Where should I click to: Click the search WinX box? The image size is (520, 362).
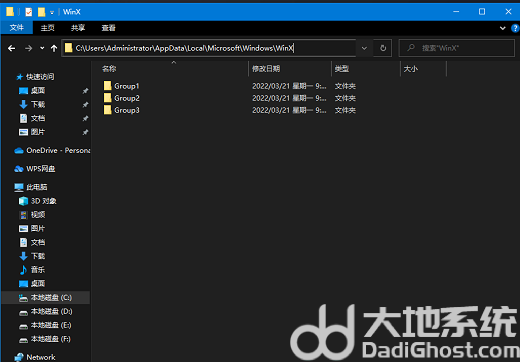[457, 48]
